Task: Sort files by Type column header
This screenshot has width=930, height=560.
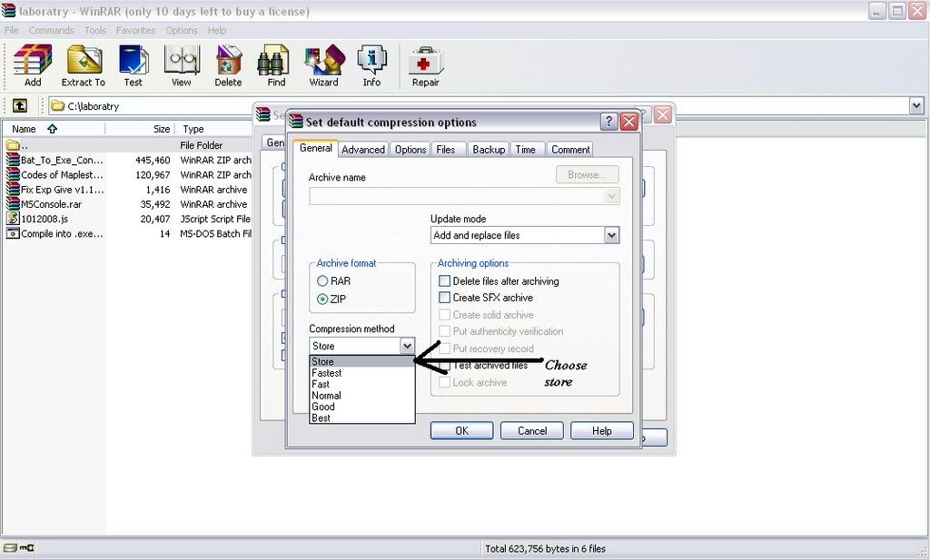Action: tap(214, 129)
